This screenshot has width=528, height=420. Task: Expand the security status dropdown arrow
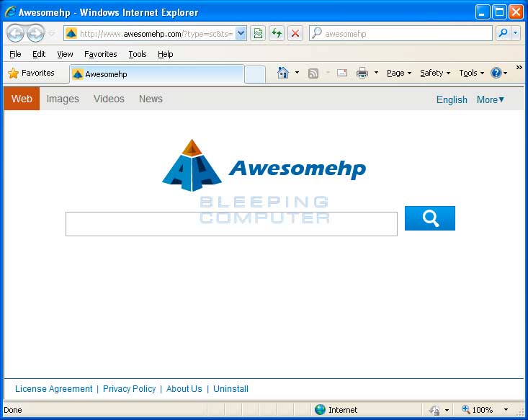pyautogui.click(x=447, y=410)
